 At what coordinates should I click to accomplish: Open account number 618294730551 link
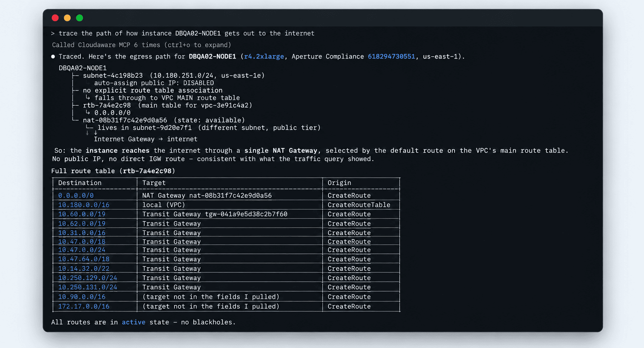click(x=391, y=56)
